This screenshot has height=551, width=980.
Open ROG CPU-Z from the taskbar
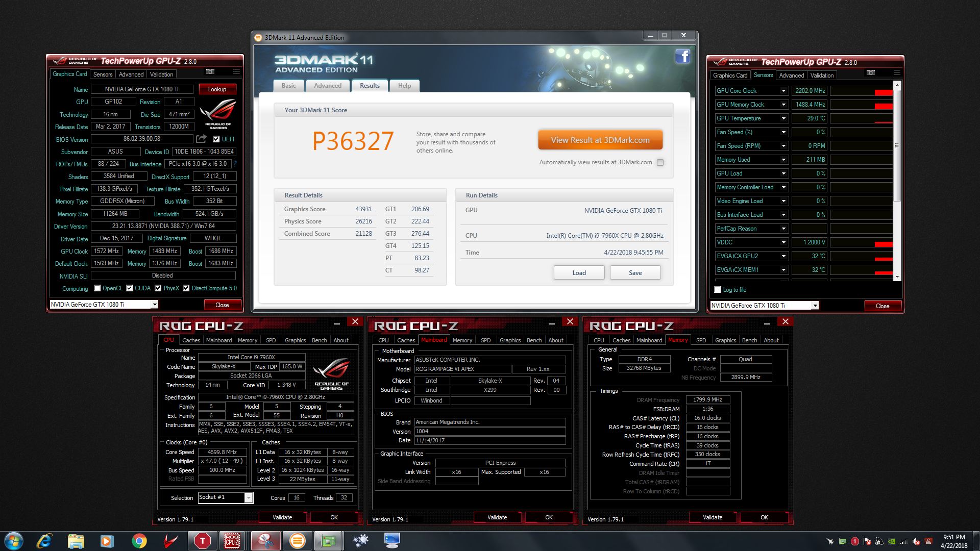(x=232, y=540)
